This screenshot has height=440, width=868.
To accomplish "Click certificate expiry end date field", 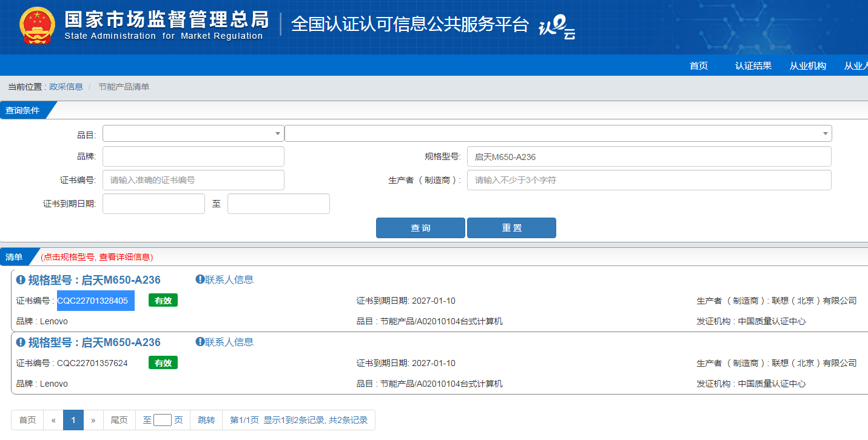I will point(278,204).
